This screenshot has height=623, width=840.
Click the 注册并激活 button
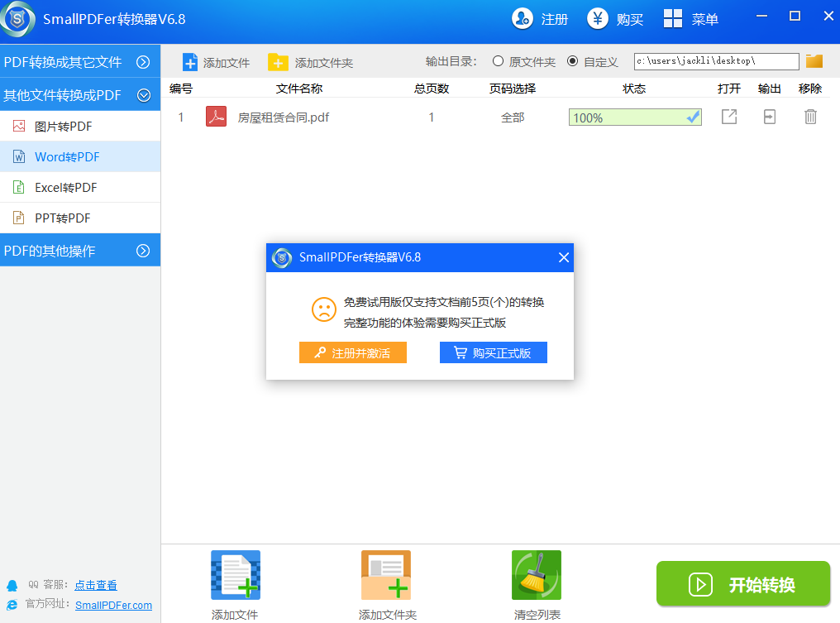tap(353, 353)
